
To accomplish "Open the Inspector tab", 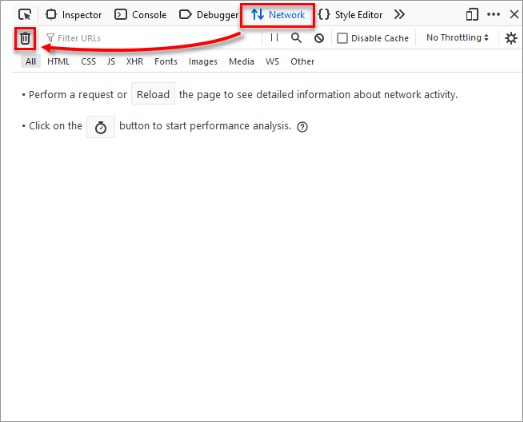I will (x=74, y=15).
